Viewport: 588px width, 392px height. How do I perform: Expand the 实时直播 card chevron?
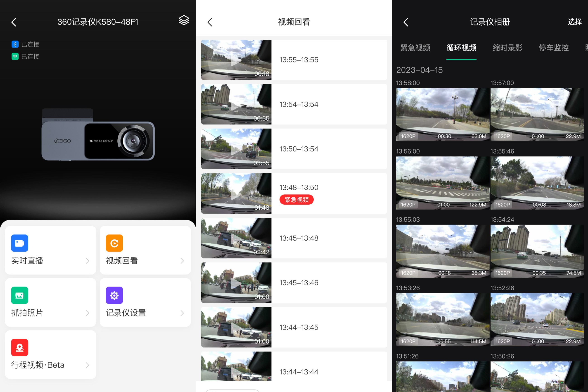87,261
